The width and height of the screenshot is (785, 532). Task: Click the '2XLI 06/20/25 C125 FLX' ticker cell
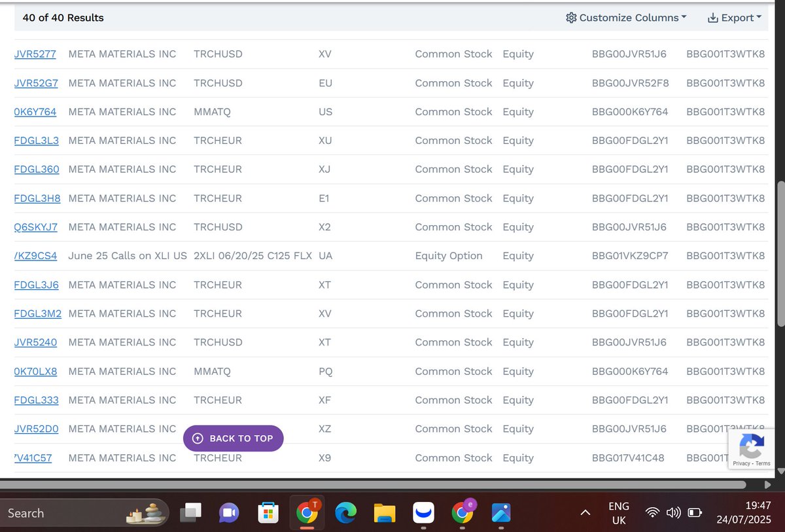253,256
